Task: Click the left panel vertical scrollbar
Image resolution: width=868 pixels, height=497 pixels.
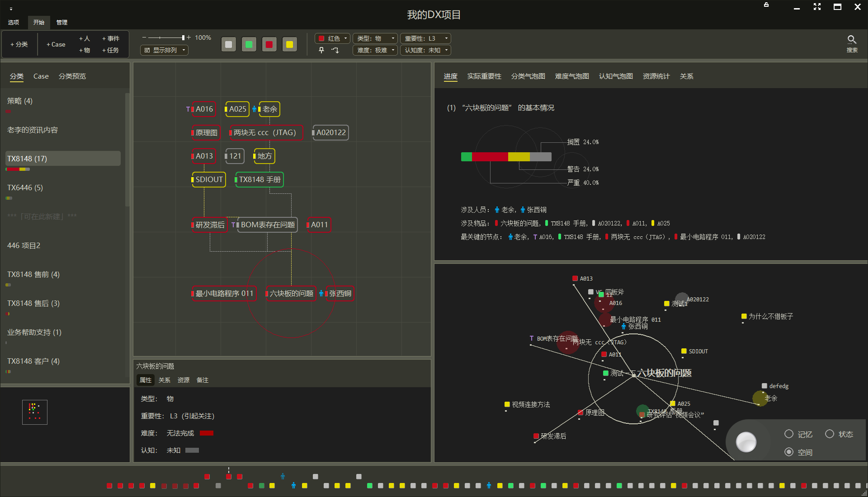Action: coord(127,149)
